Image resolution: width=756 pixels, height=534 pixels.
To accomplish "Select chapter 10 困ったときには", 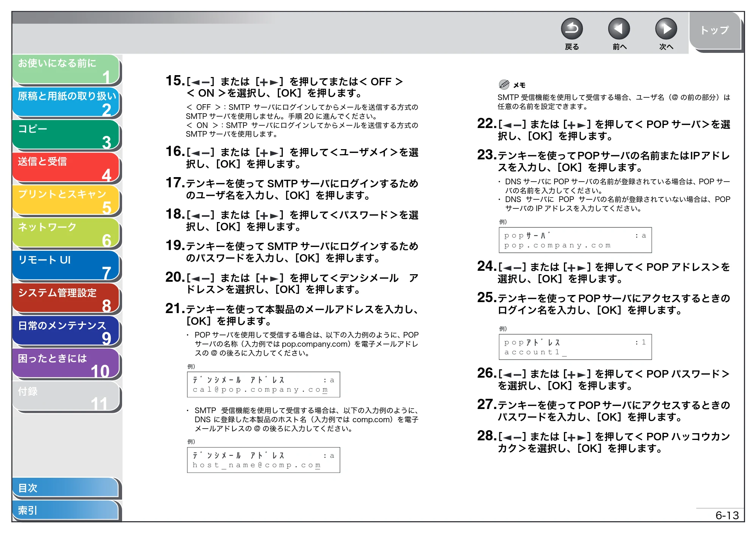I will [x=66, y=364].
